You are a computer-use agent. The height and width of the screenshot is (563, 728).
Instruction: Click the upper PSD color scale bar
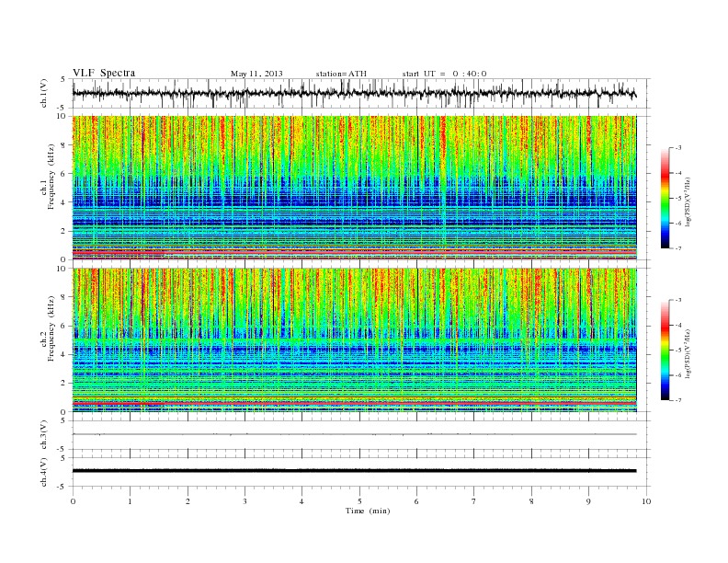665,198
